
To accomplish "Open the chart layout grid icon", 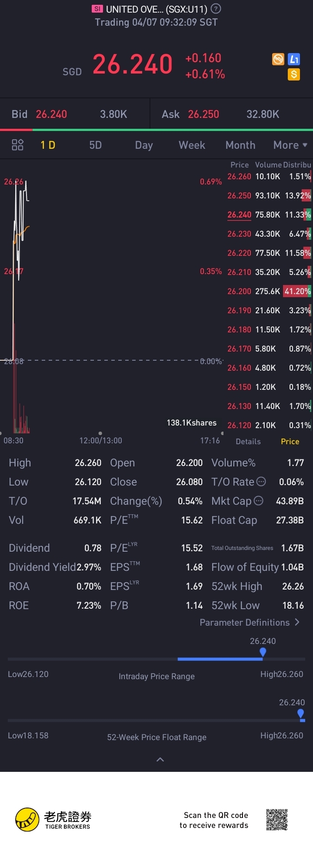I will 17,145.
